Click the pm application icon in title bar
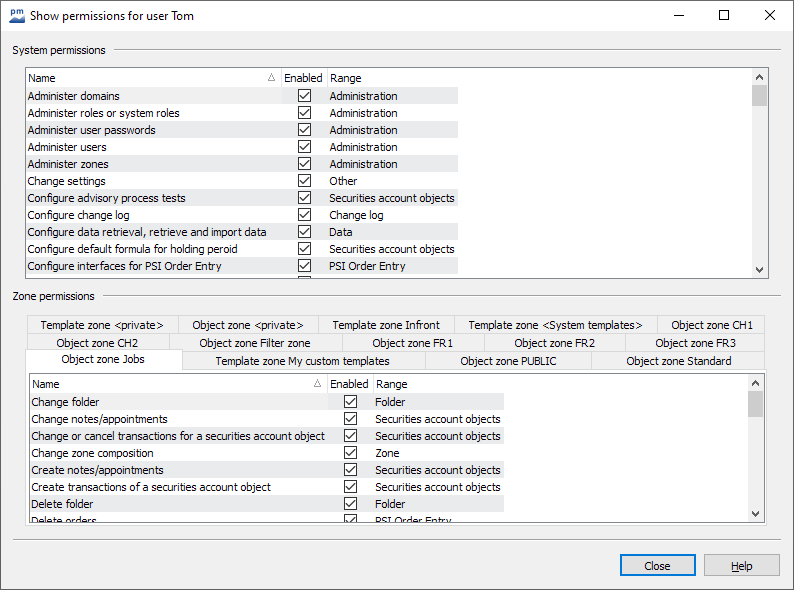 click(x=17, y=15)
